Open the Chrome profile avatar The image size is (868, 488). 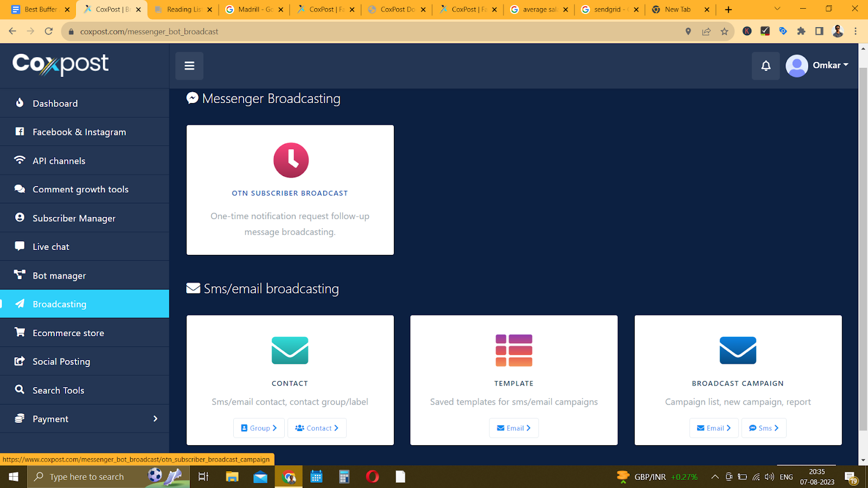[x=838, y=31]
